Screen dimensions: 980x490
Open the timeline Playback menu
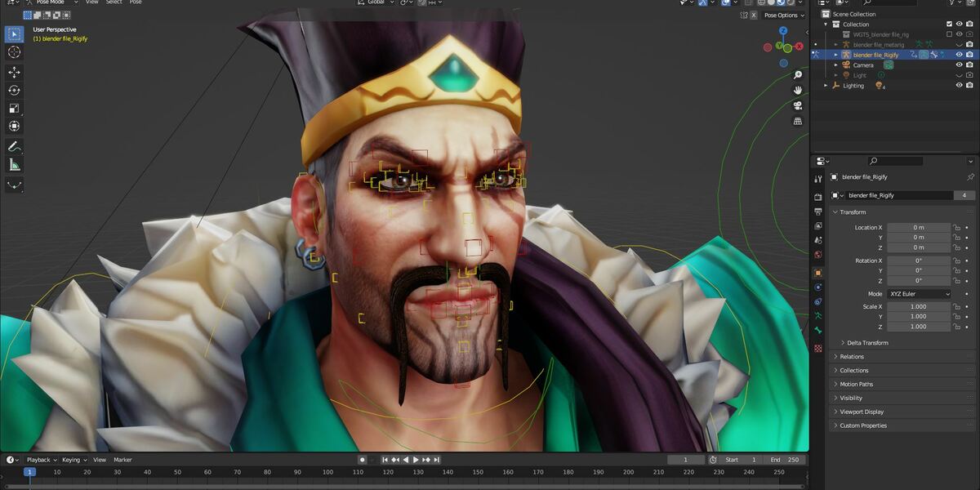pos(42,460)
